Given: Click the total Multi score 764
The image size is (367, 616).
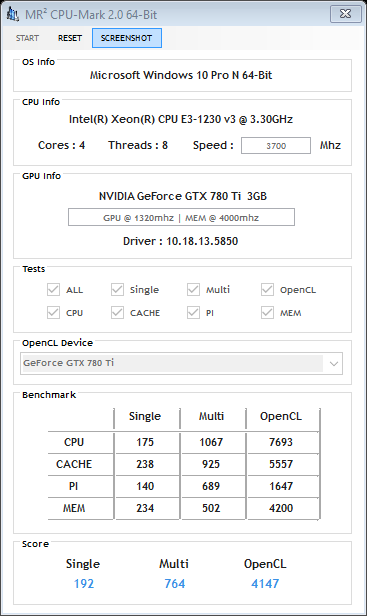Looking at the screenshot, I should [x=174, y=583].
